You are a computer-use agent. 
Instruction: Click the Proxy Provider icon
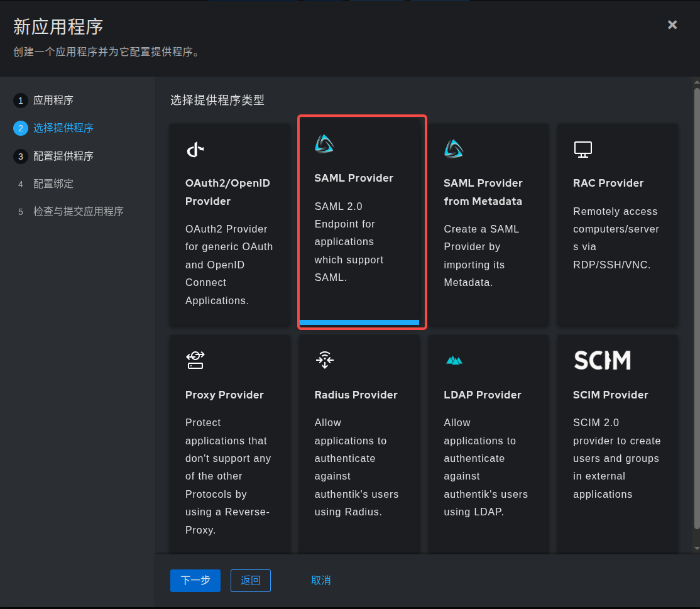(195, 360)
